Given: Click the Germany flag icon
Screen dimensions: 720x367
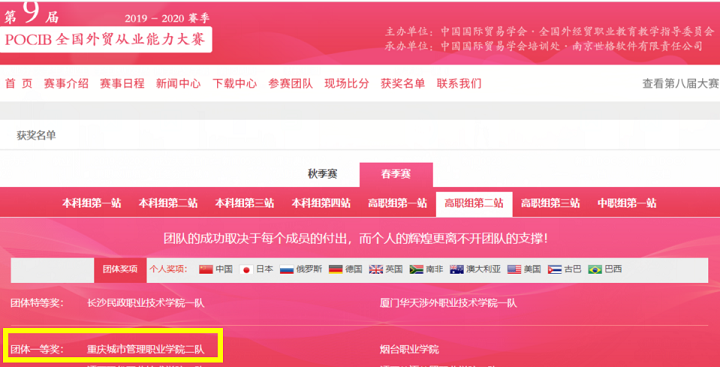Looking at the screenshot, I should point(336,270).
